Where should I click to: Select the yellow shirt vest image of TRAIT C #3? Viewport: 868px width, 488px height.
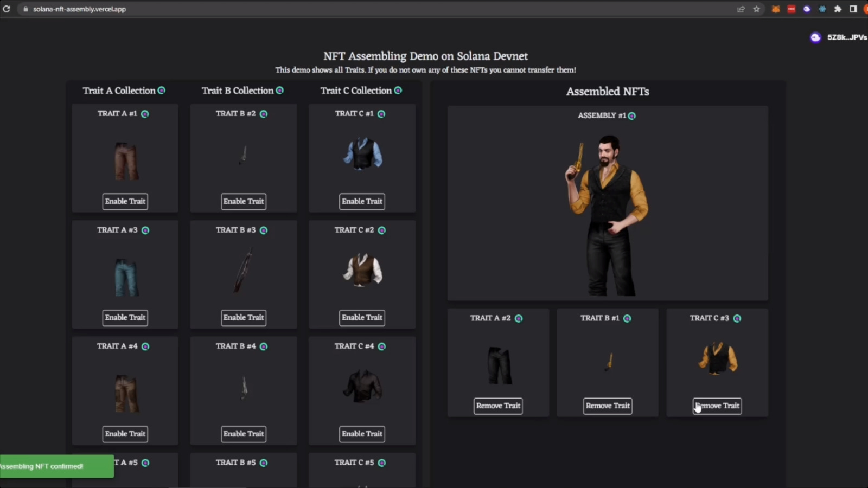point(718,358)
